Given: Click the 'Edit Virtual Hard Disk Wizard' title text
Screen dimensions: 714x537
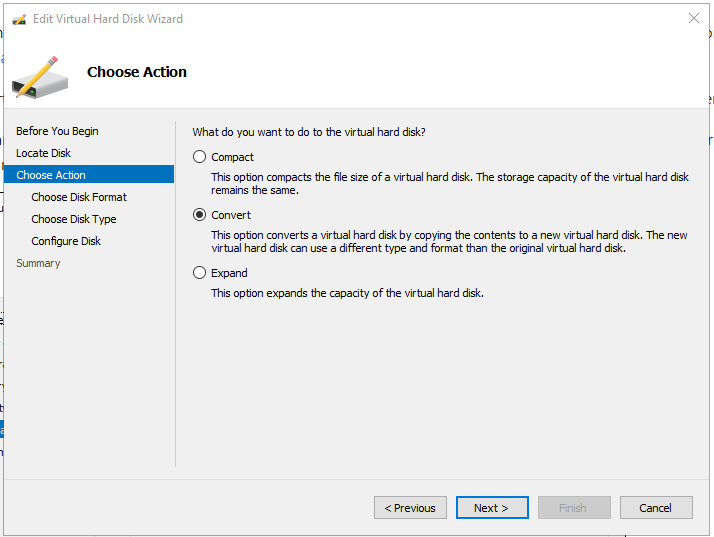Looking at the screenshot, I should pyautogui.click(x=108, y=19).
